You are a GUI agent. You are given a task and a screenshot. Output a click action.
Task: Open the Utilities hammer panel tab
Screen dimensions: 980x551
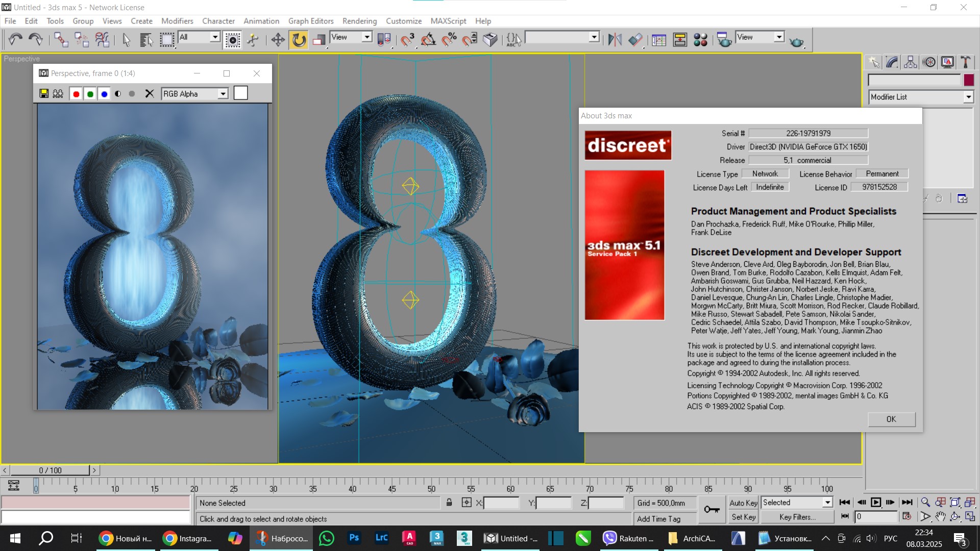point(965,62)
